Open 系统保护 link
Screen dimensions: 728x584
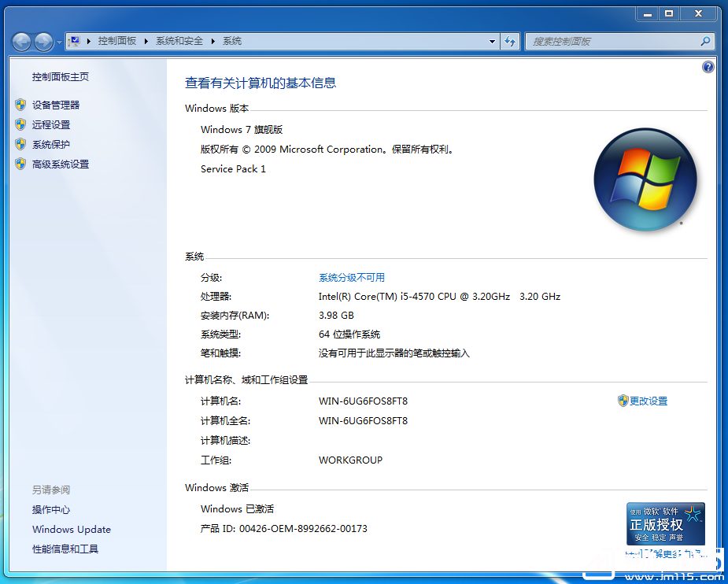(x=51, y=145)
